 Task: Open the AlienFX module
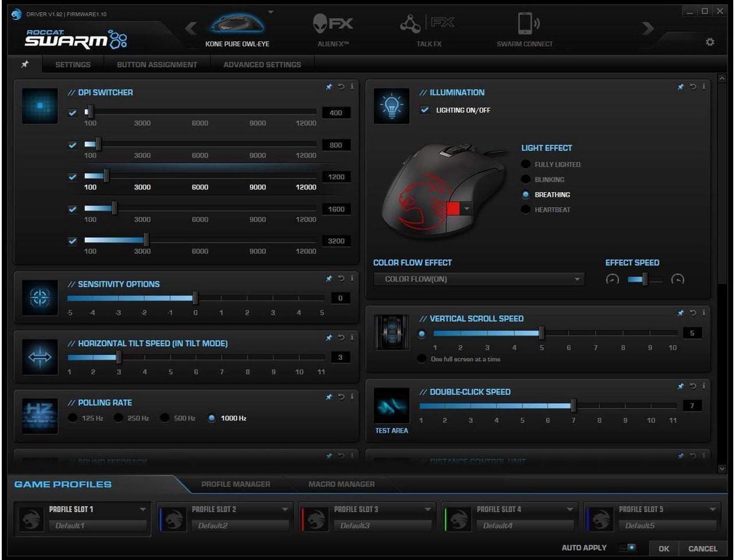pos(333,31)
